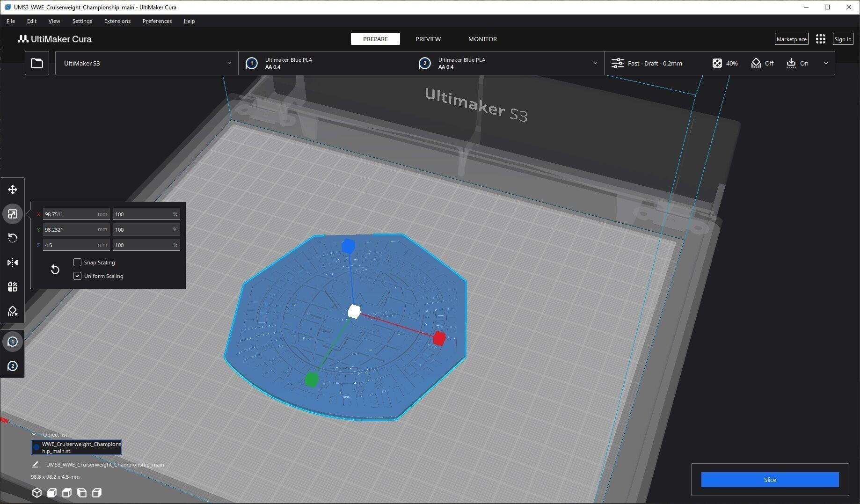
Task: Click the green Y-axis scale handle
Action: (x=311, y=380)
